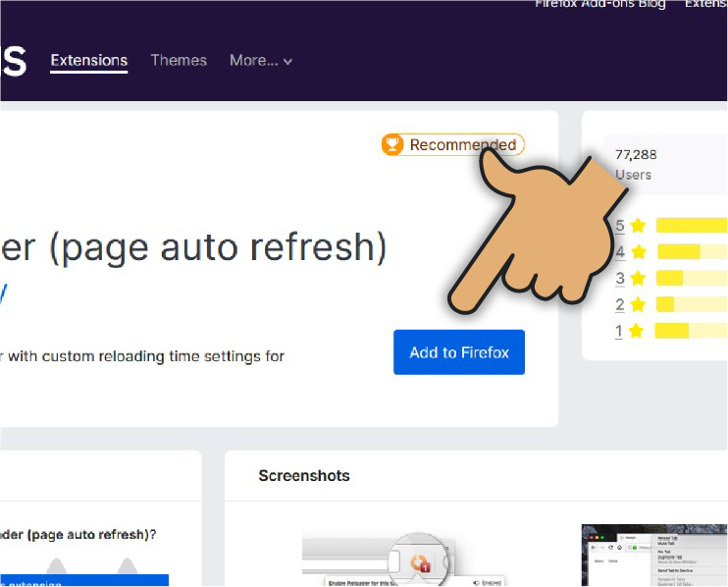Click the yellow star in the 5-star row
This screenshot has height=587, width=728.
click(638, 226)
